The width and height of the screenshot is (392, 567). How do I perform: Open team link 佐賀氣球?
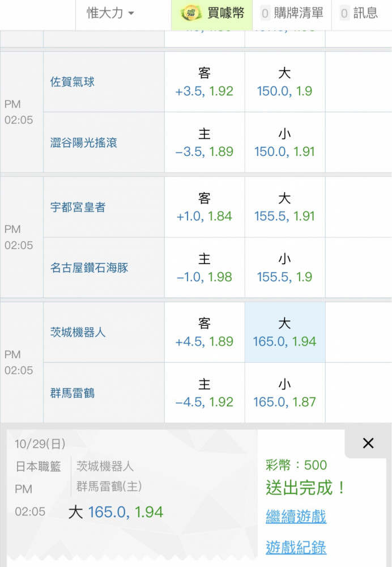pos(73,82)
